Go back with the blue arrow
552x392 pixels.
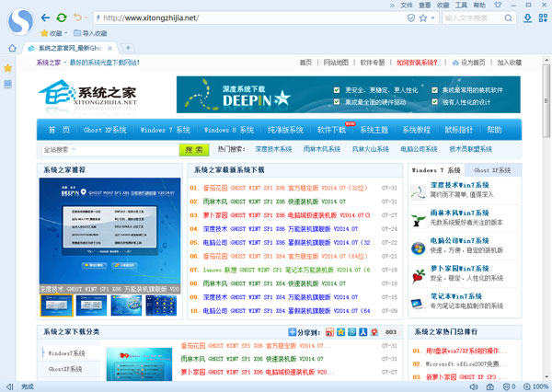[x=45, y=17]
